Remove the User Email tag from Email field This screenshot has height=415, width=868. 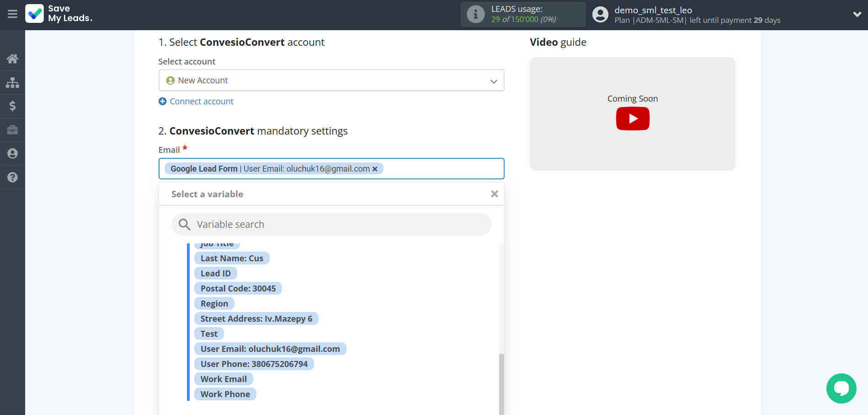(375, 169)
